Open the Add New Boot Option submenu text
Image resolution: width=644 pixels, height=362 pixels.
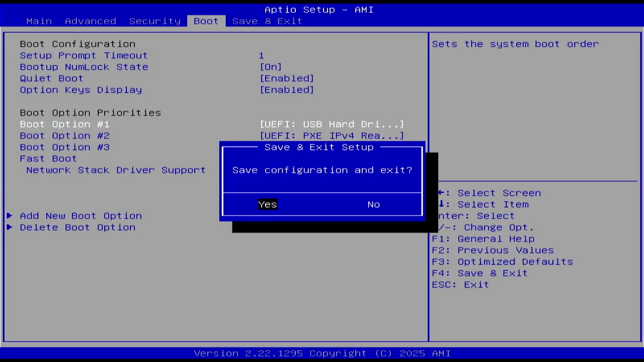point(80,216)
